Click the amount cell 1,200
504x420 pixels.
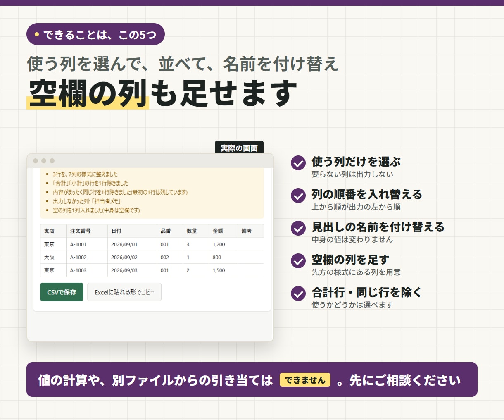(223, 244)
